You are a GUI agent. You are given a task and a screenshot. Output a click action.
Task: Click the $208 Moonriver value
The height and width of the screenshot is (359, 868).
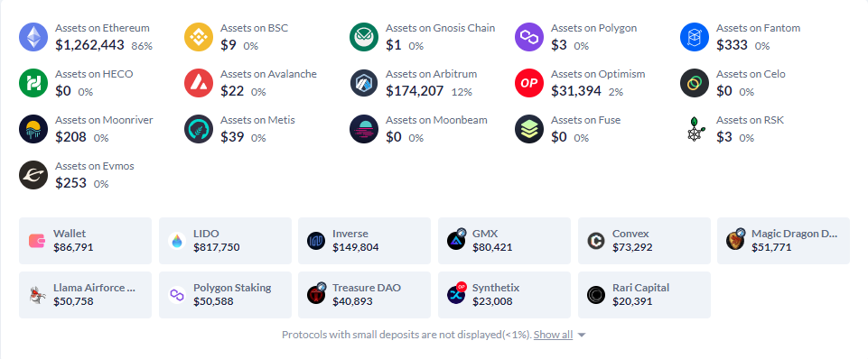(x=70, y=137)
